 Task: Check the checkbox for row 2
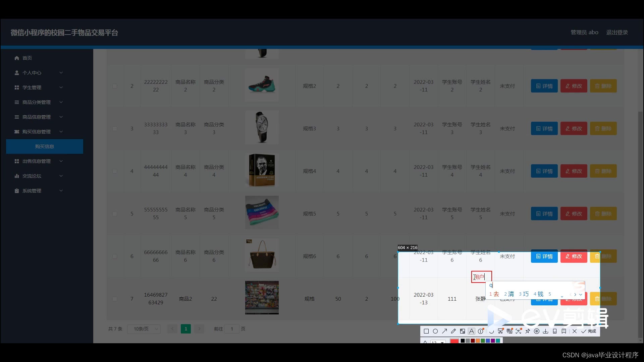[115, 86]
